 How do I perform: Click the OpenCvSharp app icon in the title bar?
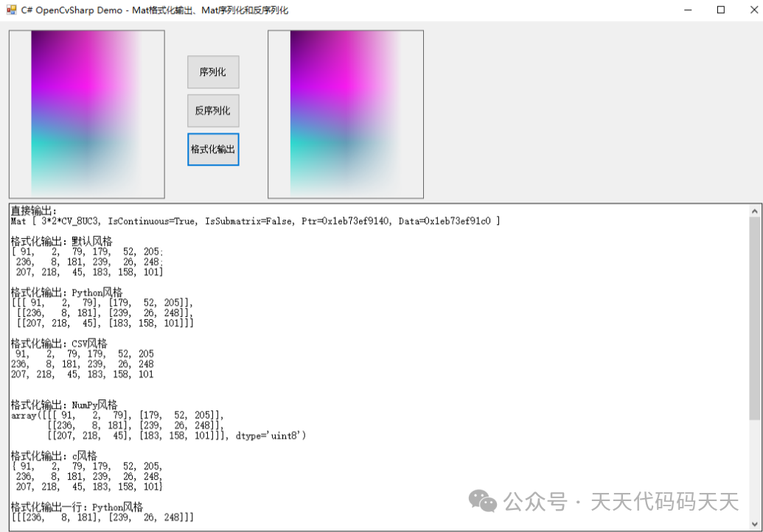(x=10, y=10)
